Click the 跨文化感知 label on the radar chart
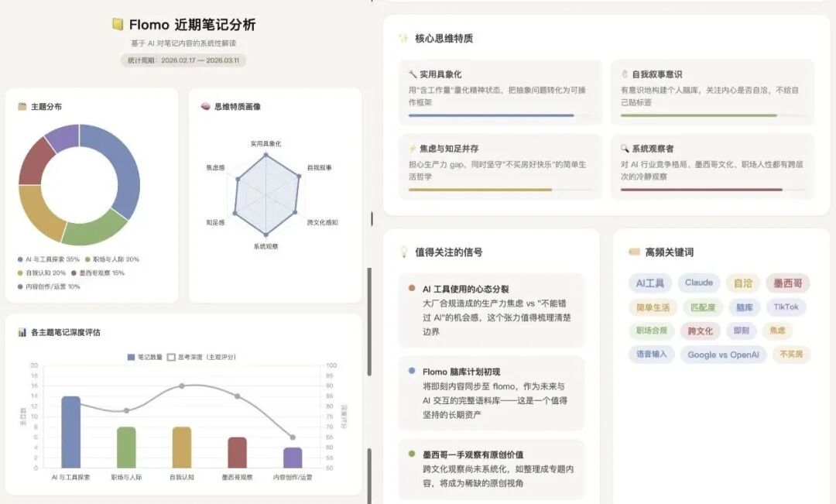The image size is (836, 504). [322, 222]
